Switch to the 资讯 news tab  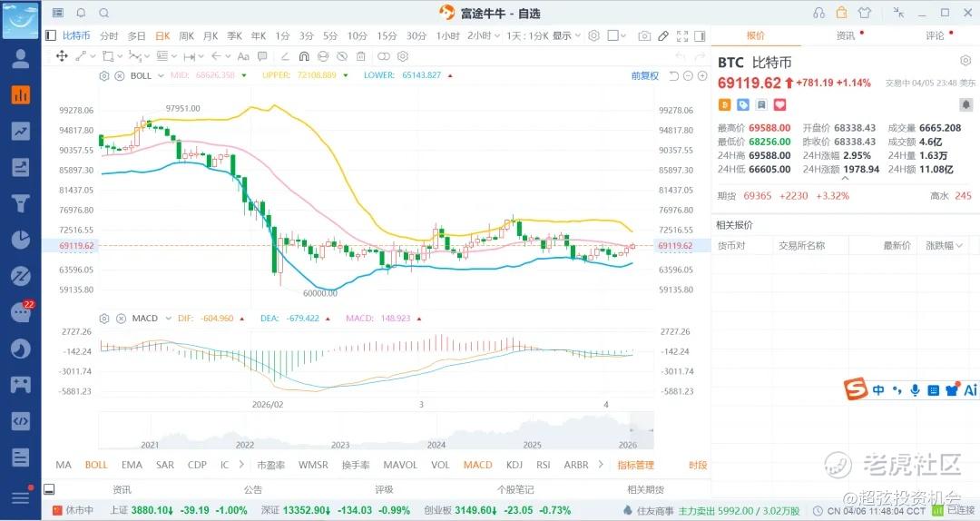click(x=846, y=35)
